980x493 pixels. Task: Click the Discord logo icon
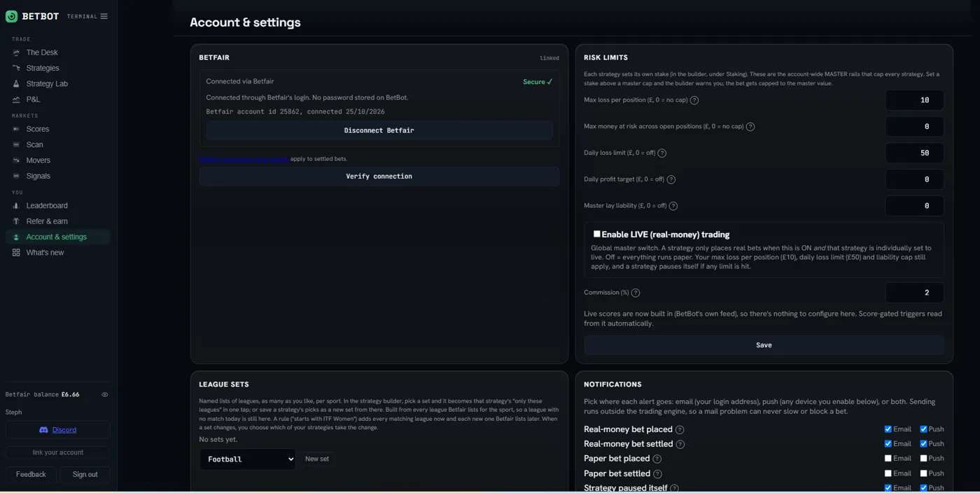tap(43, 430)
